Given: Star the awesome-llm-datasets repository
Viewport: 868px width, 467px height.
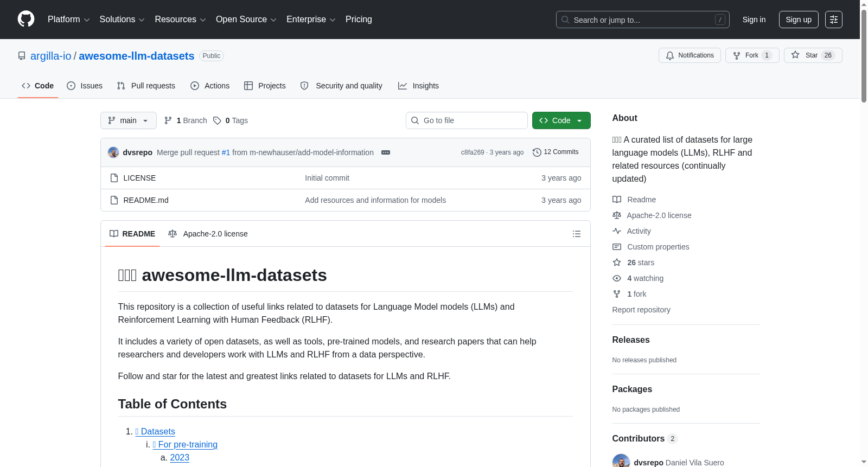Looking at the screenshot, I should click(x=813, y=55).
